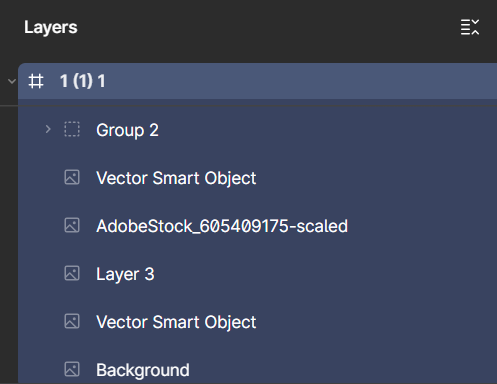The width and height of the screenshot is (497, 384).
Task: Click the frame icon beside 1 (1) 1
Action: (36, 81)
